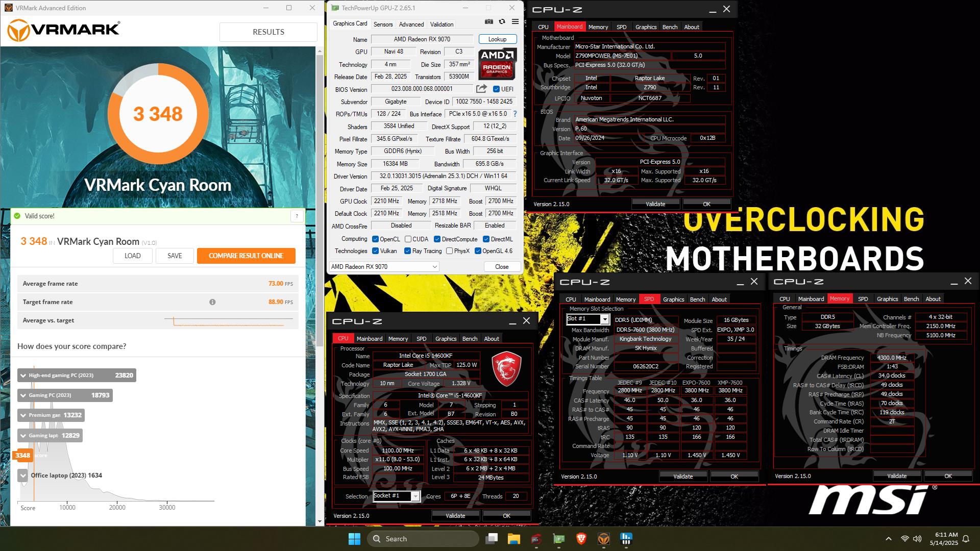This screenshot has height=551, width=980.
Task: Switch to the Validation tab in GPU-Z
Action: click(x=442, y=24)
